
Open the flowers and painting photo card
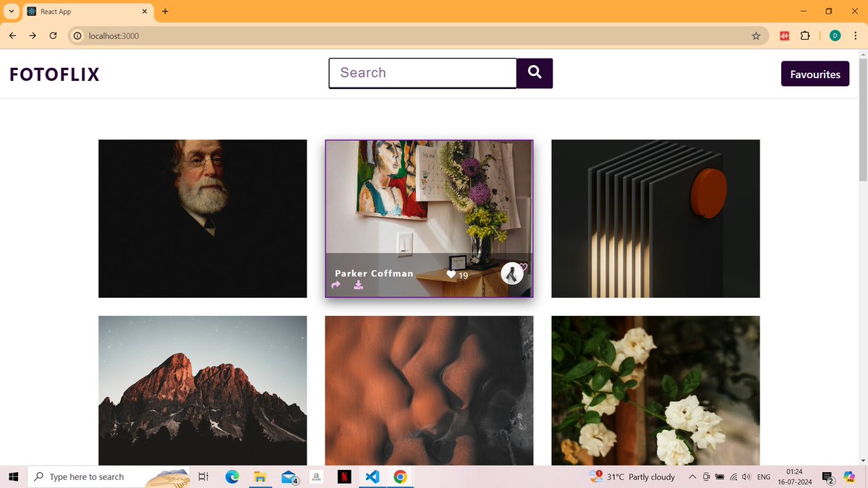coord(429,218)
